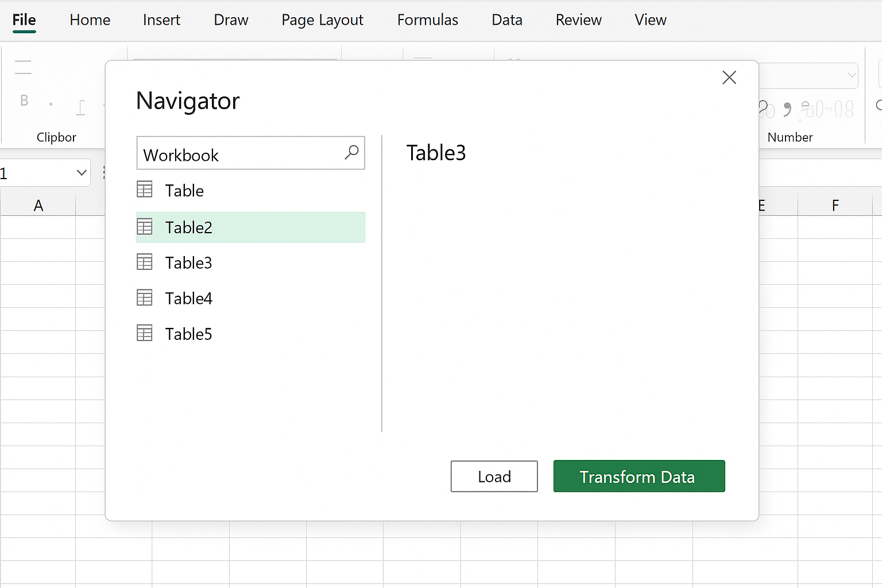Open the File menu tab

[24, 20]
